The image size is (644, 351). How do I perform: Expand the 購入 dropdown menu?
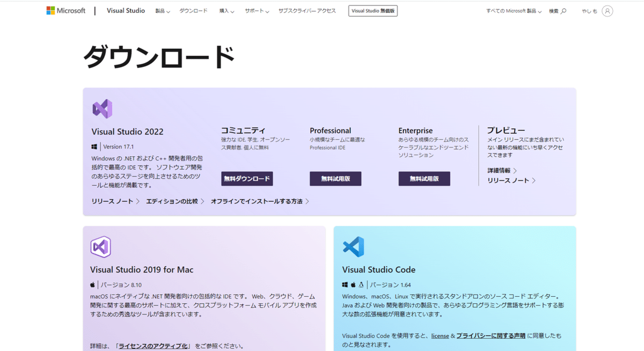coord(226,11)
